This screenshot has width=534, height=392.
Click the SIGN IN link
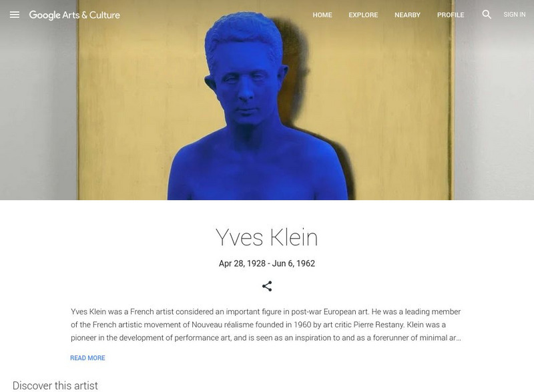coord(515,15)
